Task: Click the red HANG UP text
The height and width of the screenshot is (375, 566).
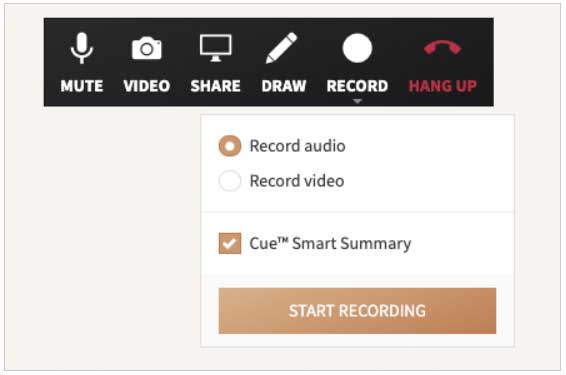Action: point(443,86)
